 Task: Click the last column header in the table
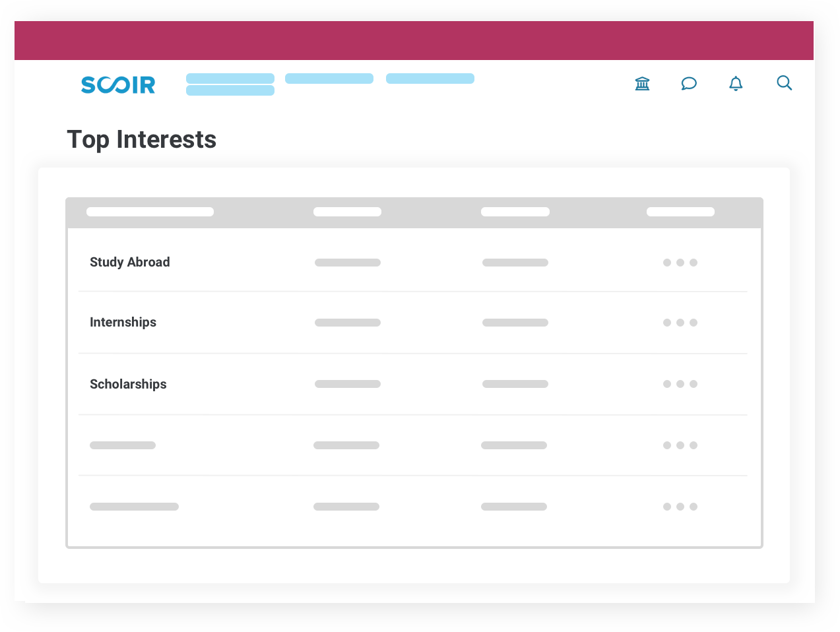[680, 211]
